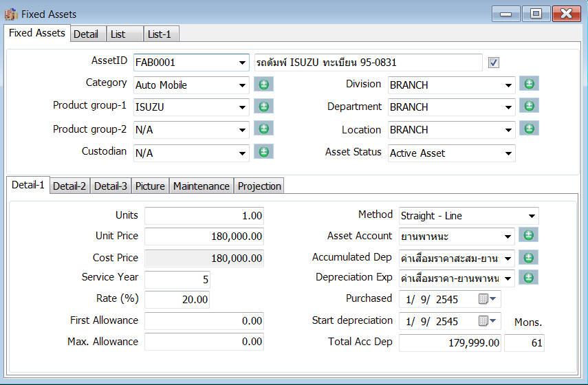The height and width of the screenshot is (385, 588).
Task: Switch to the List-1 tab
Action: 161,34
